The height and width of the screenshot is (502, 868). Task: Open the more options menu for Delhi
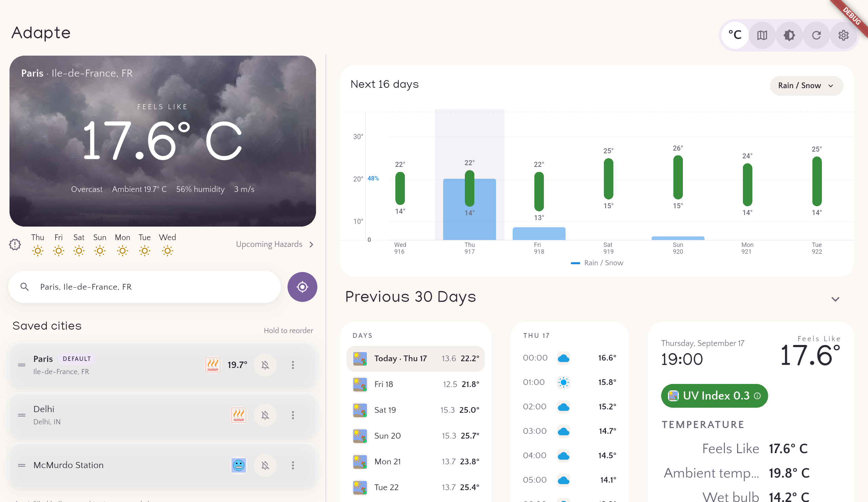pyautogui.click(x=293, y=415)
